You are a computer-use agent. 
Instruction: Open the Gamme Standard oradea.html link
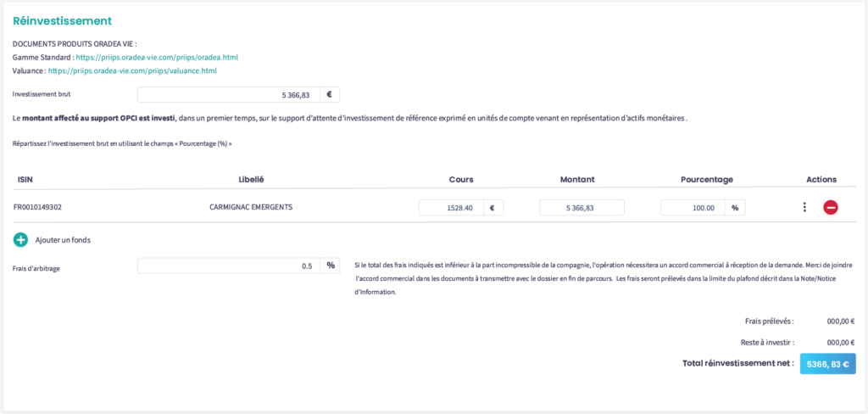(x=157, y=58)
